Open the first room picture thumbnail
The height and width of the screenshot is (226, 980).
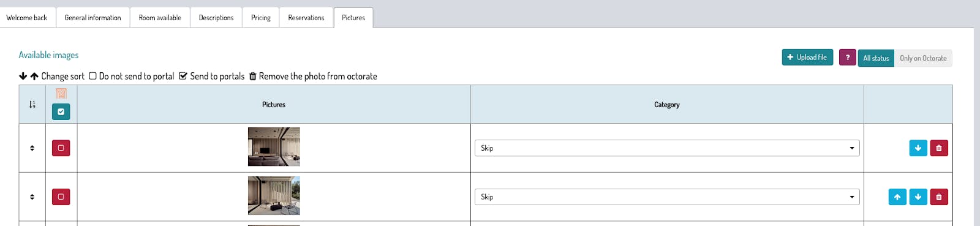(274, 147)
